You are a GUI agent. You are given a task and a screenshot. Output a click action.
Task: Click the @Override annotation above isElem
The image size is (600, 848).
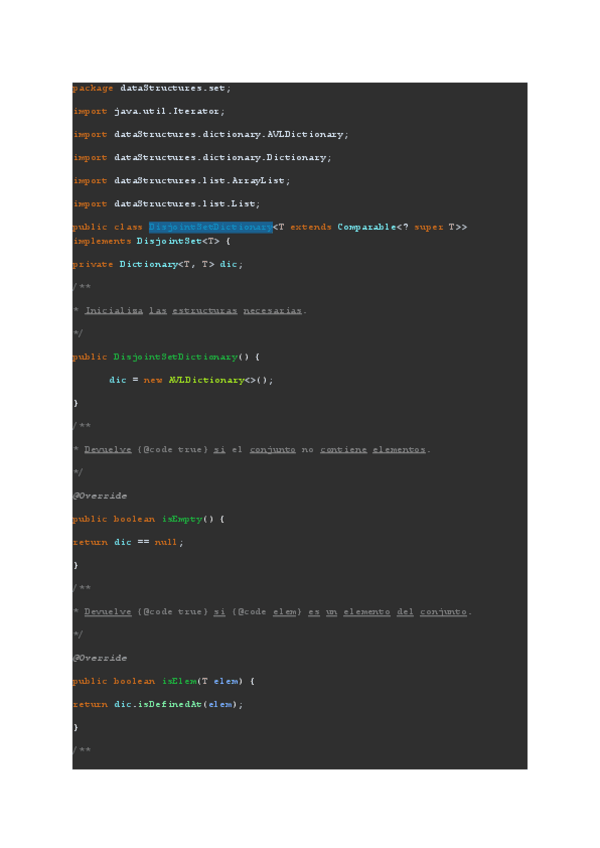tap(100, 658)
